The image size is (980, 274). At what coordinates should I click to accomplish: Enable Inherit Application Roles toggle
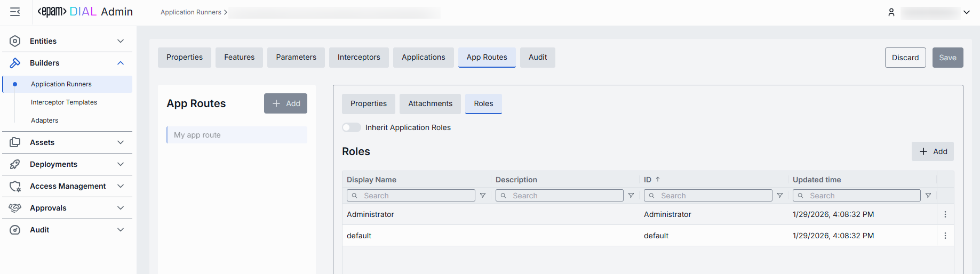pos(352,127)
